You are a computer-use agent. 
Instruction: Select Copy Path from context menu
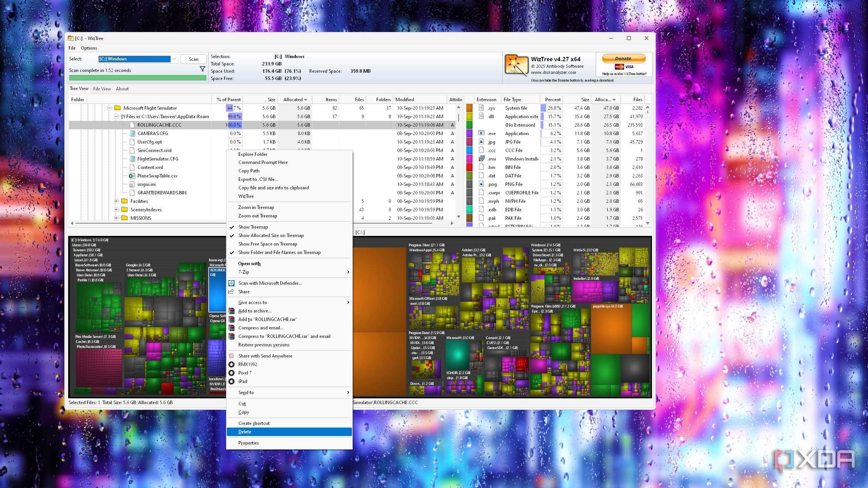(289, 171)
